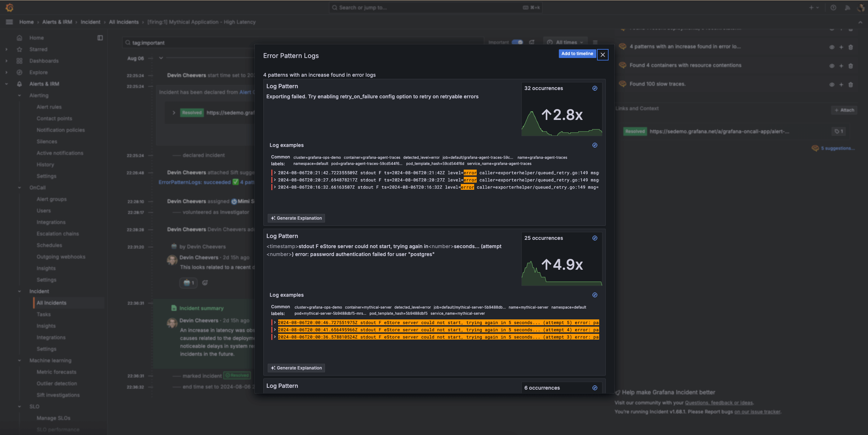Switch to the Sift investigations page
The width and height of the screenshot is (868, 435).
[x=58, y=395]
